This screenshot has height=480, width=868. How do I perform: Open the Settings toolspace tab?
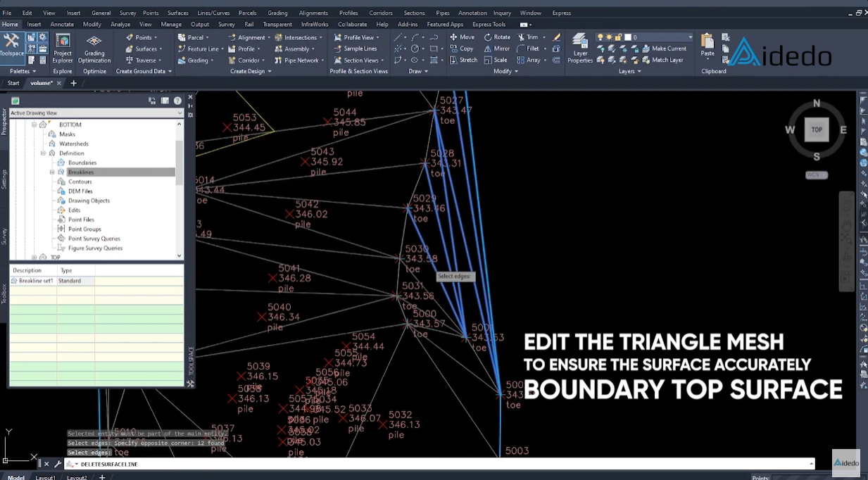coord(4,179)
